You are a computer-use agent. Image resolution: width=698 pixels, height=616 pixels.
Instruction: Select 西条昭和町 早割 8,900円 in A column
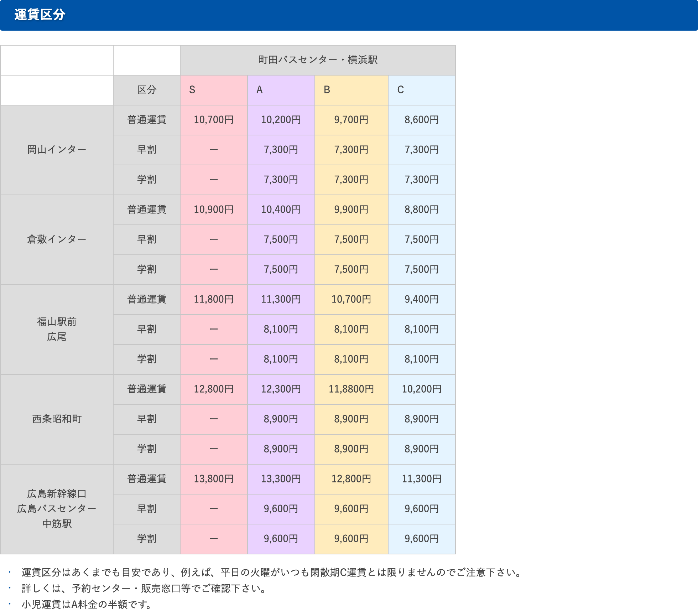pos(281,419)
